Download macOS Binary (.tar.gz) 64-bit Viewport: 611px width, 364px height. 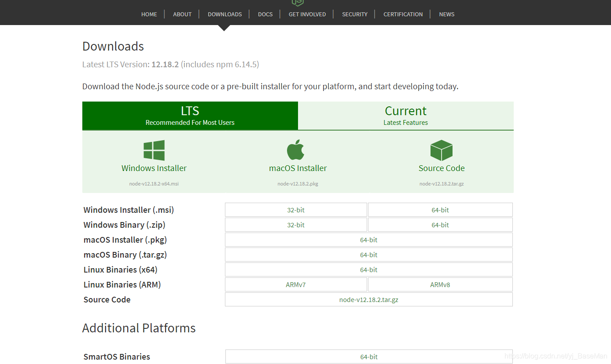click(369, 255)
